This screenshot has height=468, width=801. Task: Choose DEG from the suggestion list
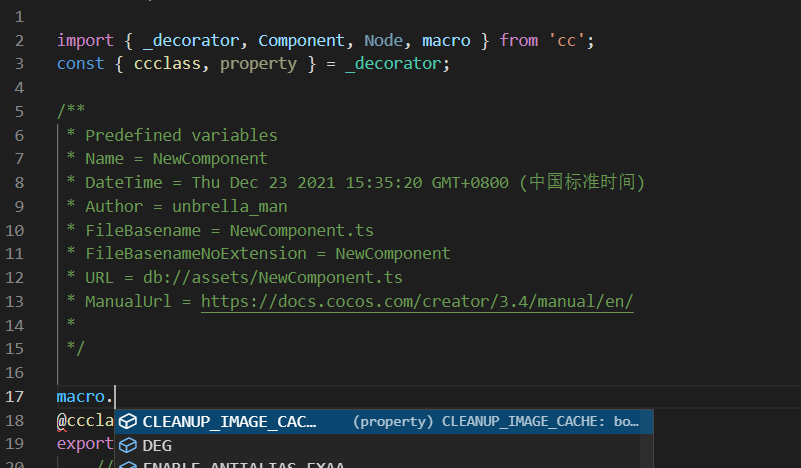[x=157, y=445]
